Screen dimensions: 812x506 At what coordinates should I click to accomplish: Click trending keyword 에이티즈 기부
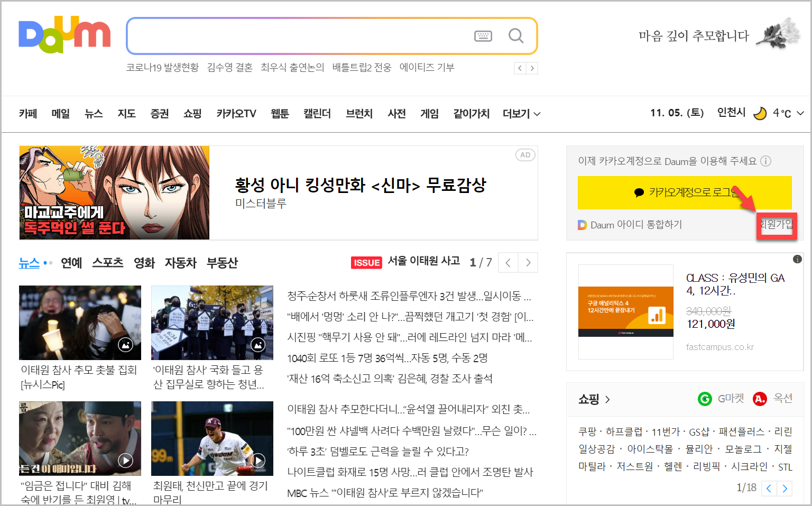click(427, 68)
